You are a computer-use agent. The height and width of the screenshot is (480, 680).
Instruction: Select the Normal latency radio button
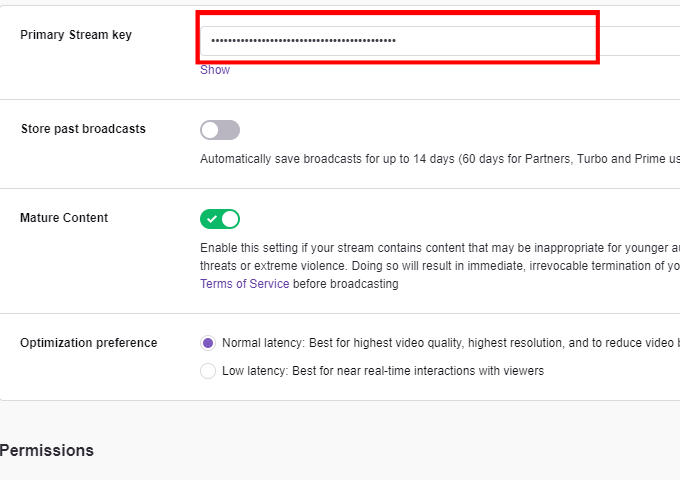point(208,343)
